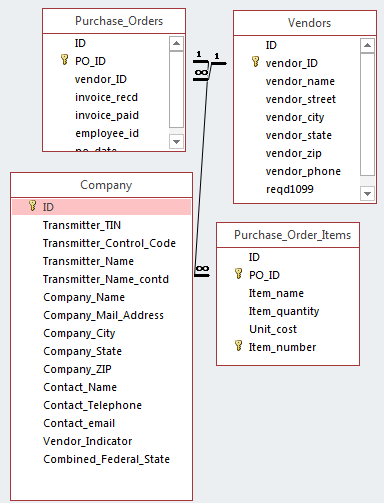This screenshot has height=503, width=384.
Task: Click the key icon beside Item_number
Action: coord(238,346)
